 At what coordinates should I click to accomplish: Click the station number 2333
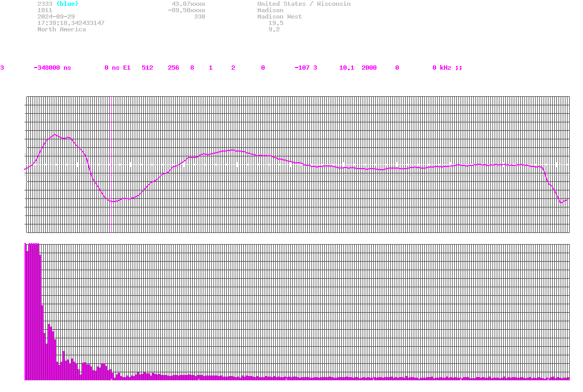click(x=45, y=4)
